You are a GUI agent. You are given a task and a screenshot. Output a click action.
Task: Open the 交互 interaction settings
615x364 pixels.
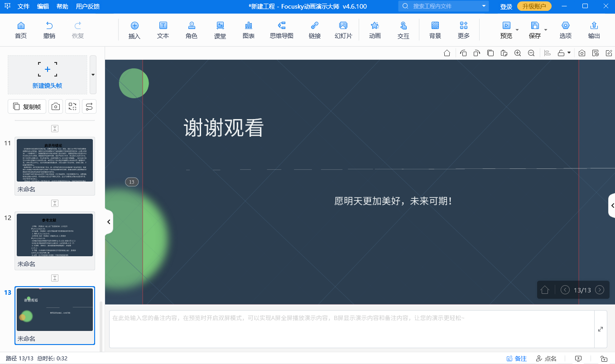coord(404,30)
